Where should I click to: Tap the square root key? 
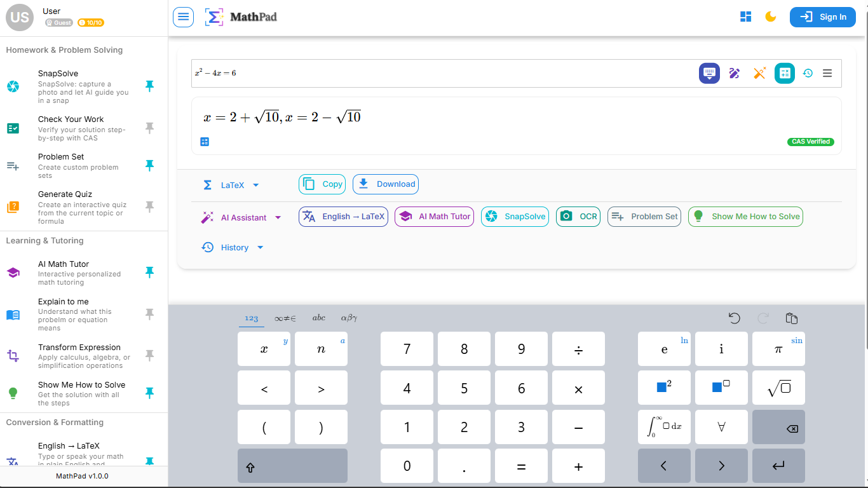pyautogui.click(x=778, y=388)
